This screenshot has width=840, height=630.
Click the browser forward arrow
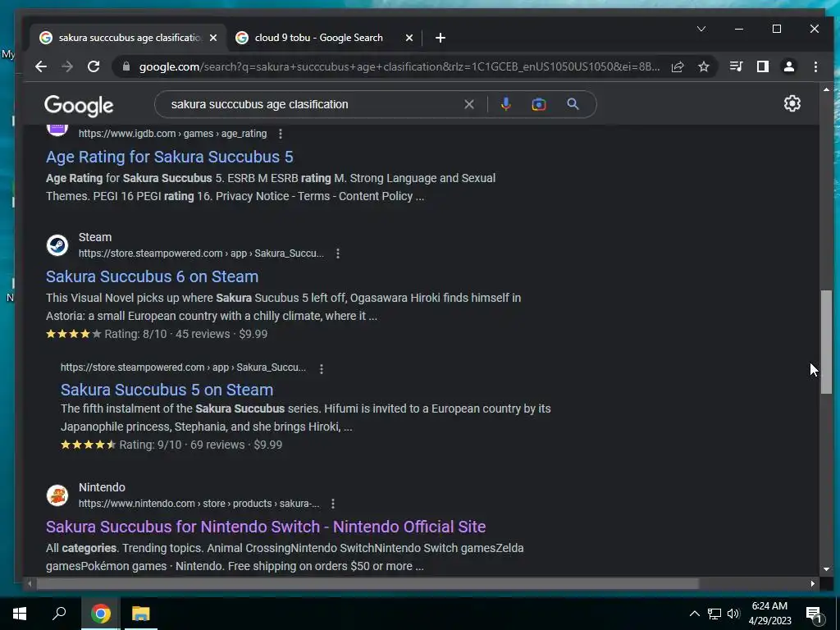[x=67, y=66]
